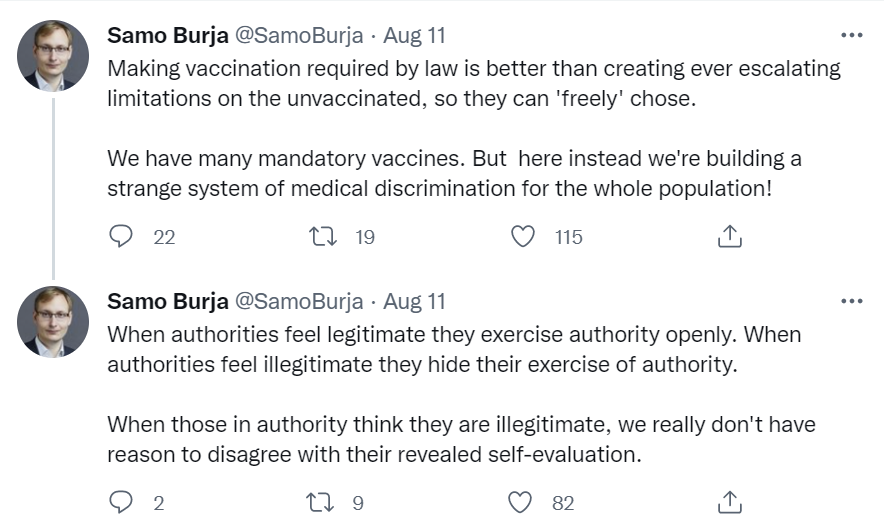This screenshot has height=520, width=884.
Task: Reply to the tweet about authorities
Action: coord(121,502)
